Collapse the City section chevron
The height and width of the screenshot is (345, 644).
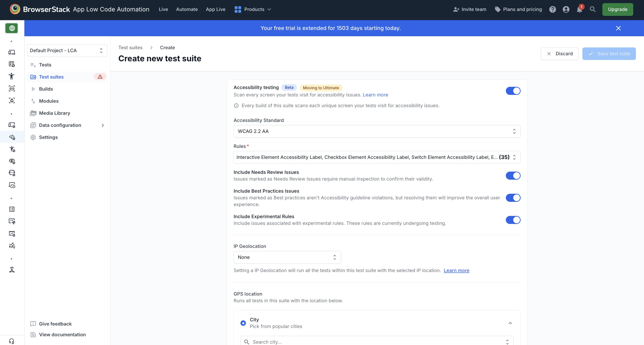point(510,323)
